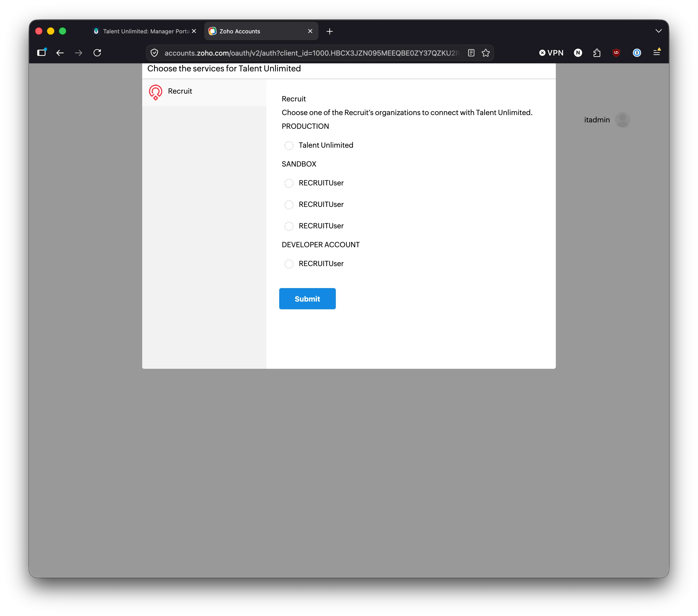Screen dimensions: 698x616
Task: Click the Zoho Recruit logo icon
Action: [155, 92]
